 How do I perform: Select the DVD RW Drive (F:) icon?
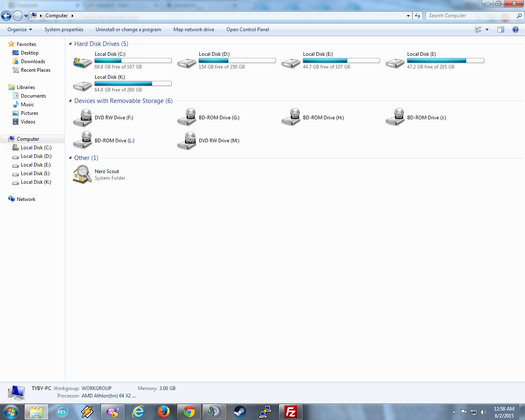pyautogui.click(x=82, y=118)
